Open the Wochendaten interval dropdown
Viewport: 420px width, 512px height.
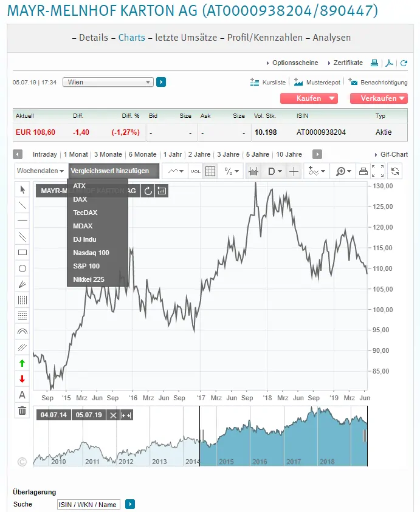click(x=40, y=171)
